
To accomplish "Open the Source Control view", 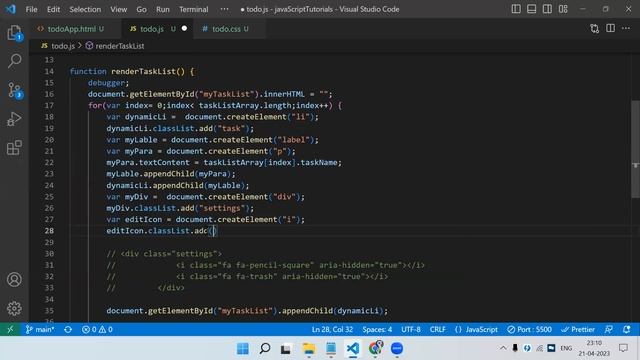I will click(x=14, y=90).
